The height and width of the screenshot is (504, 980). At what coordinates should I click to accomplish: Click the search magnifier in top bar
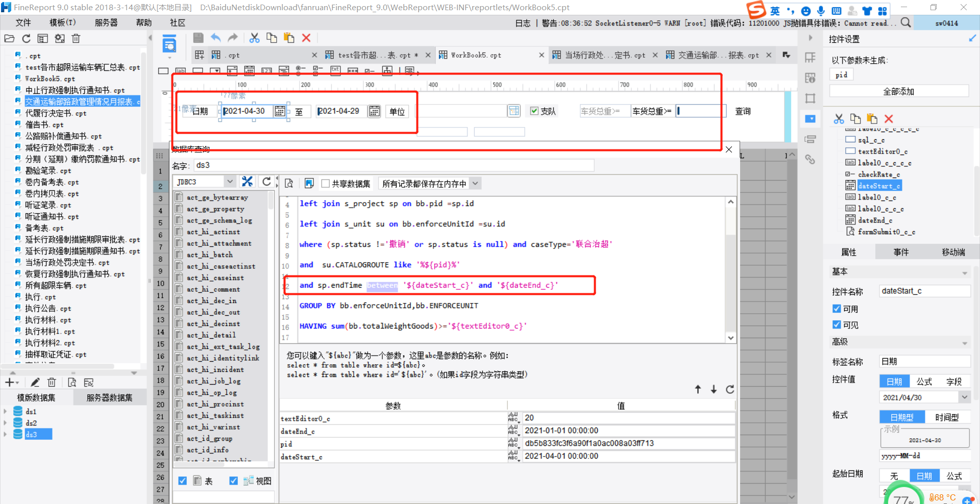[905, 22]
